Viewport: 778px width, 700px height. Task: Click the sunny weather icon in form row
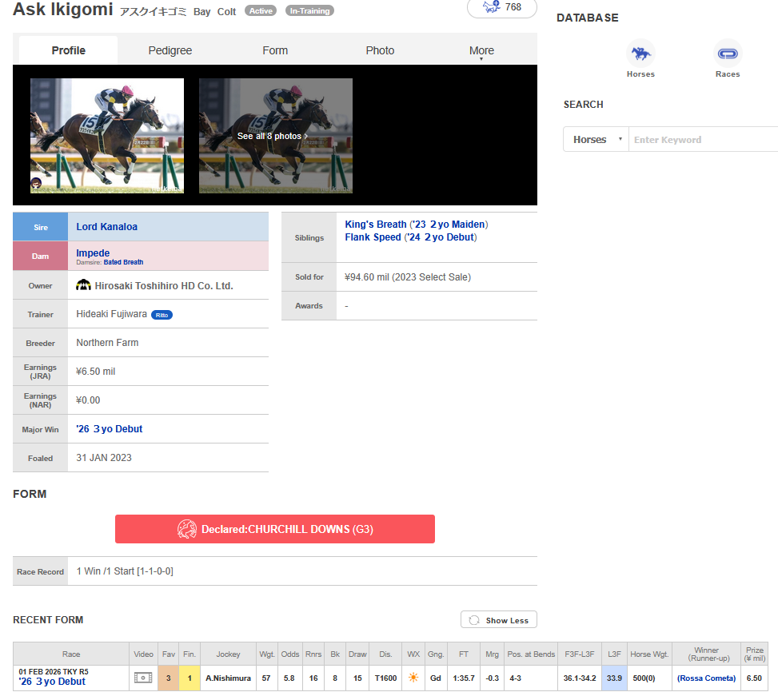point(413,678)
